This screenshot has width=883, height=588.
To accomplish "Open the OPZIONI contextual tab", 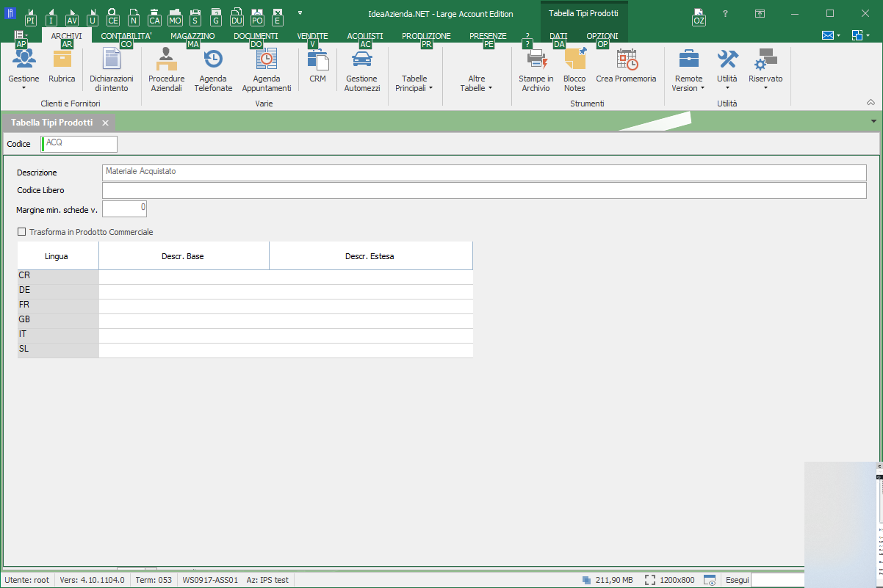I will 602,36.
